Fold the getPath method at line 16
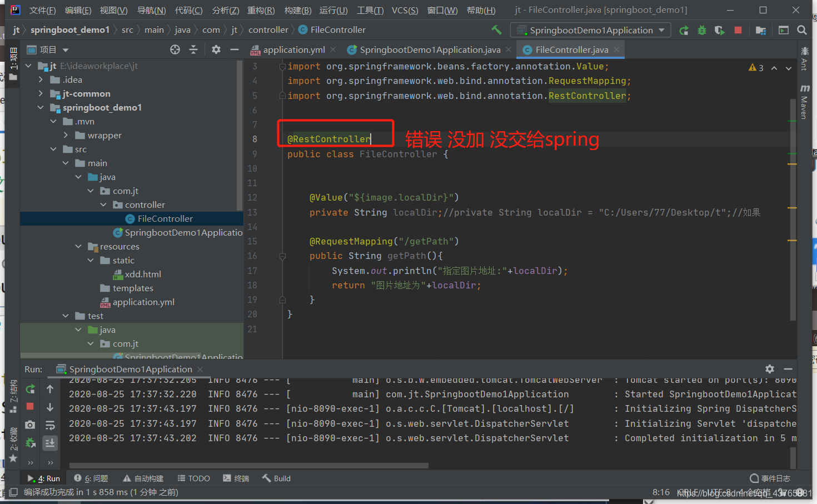817x504 pixels. pos(282,256)
